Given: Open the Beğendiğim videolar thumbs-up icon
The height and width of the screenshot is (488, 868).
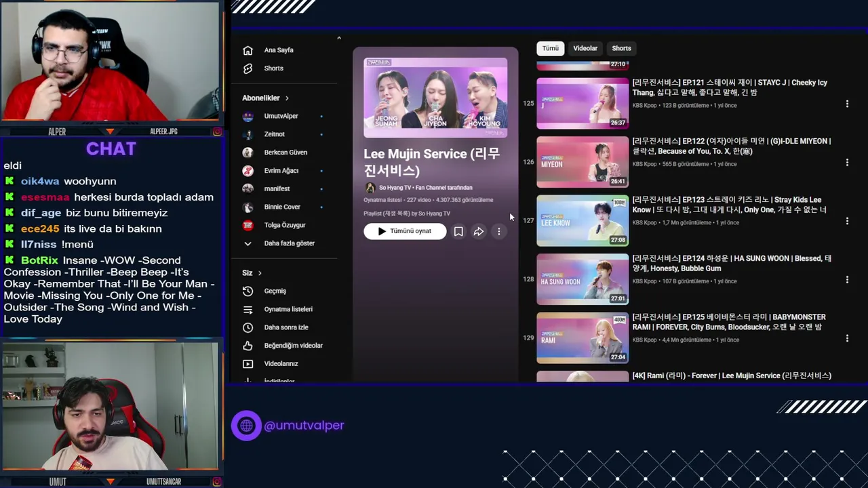Looking at the screenshot, I should pos(248,346).
